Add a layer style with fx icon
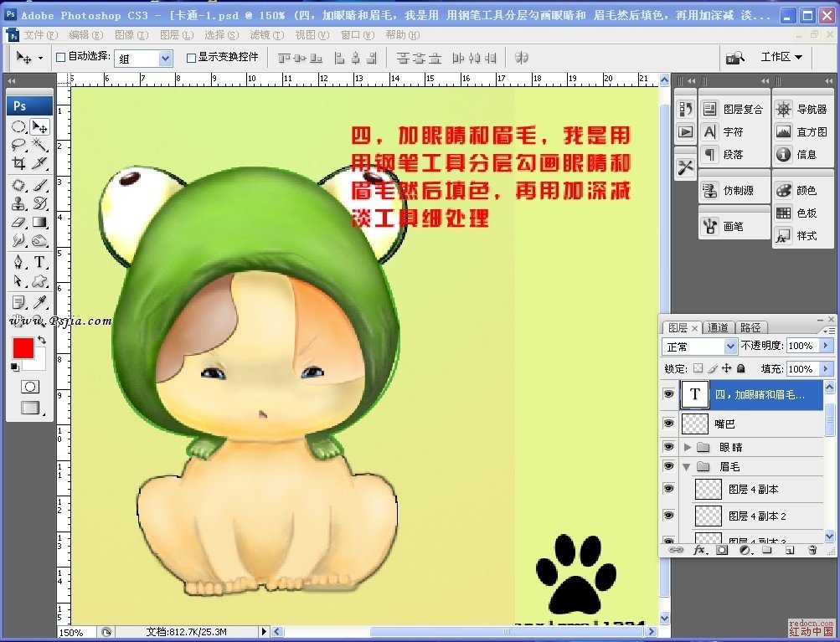 point(699,550)
